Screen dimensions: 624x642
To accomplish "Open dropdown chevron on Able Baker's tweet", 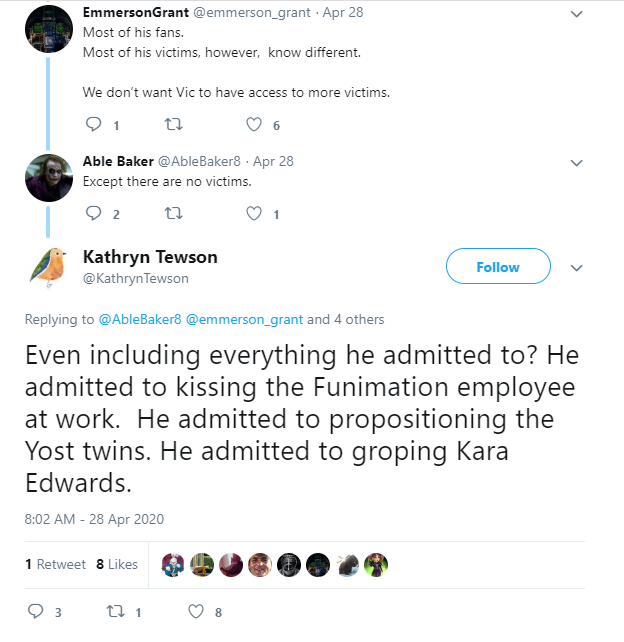I will click(x=577, y=163).
